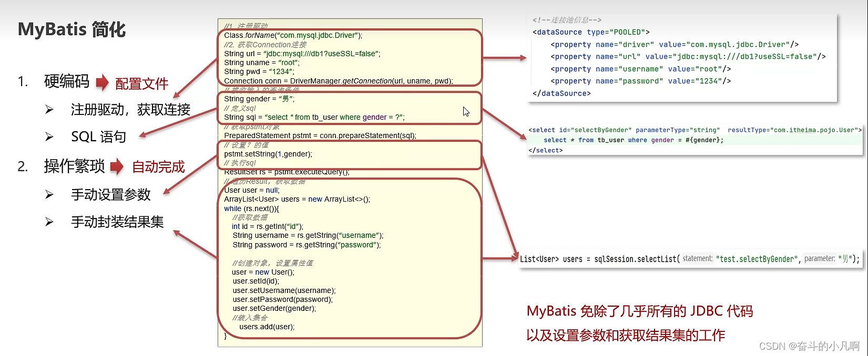
Task: Select the "User user = null;" line
Action: [x=252, y=190]
